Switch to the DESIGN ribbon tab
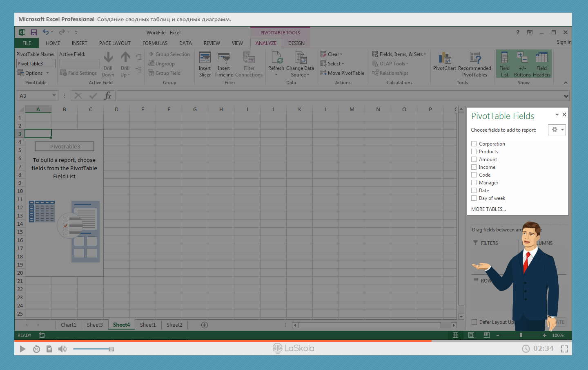The width and height of the screenshot is (588, 370). coord(296,43)
